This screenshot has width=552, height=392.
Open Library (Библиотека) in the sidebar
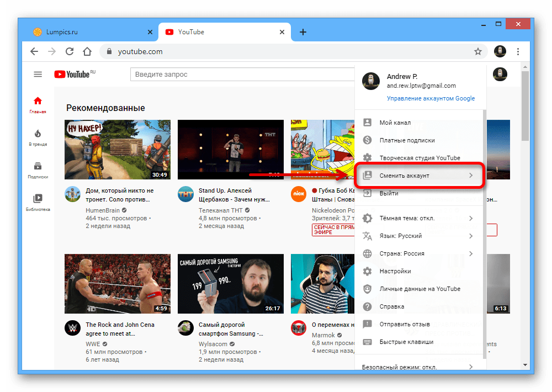click(38, 202)
